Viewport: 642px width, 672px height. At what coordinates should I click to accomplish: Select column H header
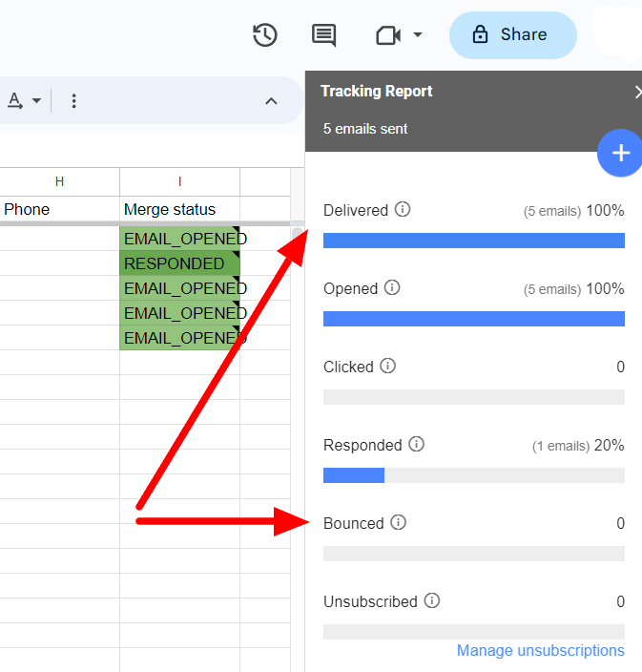[59, 181]
